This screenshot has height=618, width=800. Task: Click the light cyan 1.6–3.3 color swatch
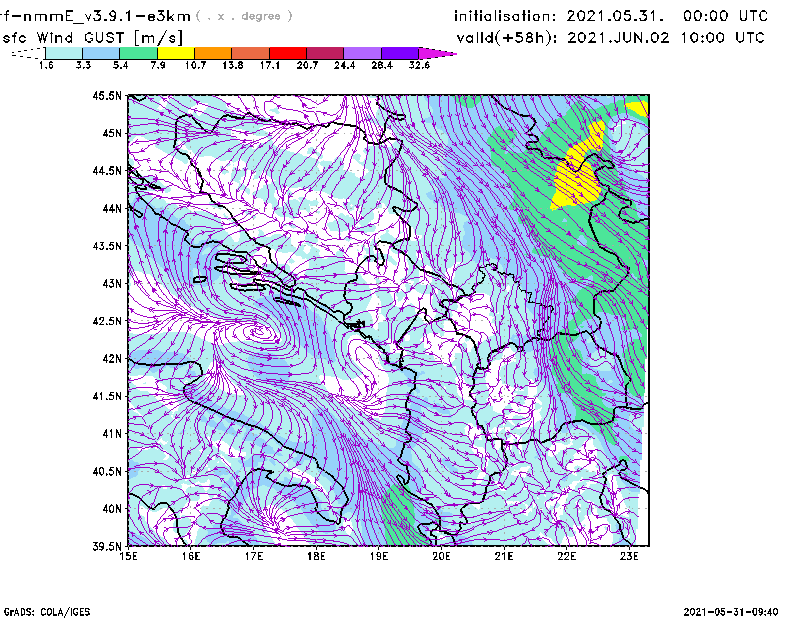[x=64, y=53]
